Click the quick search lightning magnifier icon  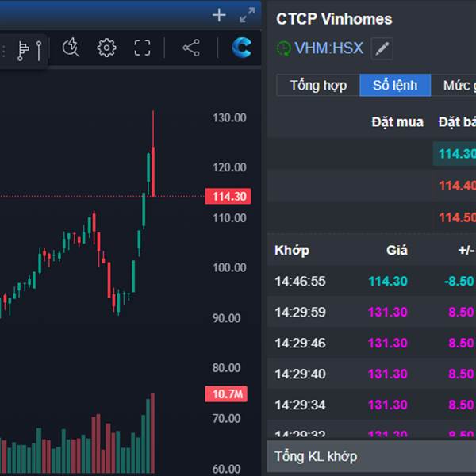(71, 48)
